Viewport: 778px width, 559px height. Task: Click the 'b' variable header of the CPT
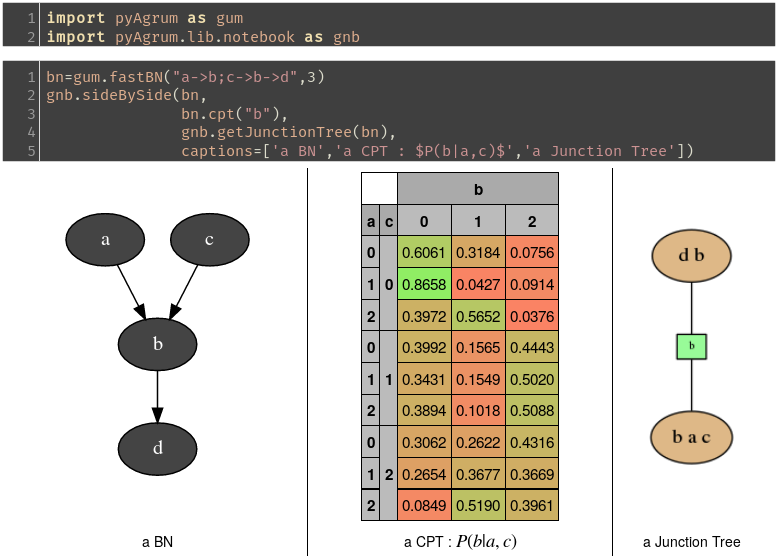click(478, 188)
